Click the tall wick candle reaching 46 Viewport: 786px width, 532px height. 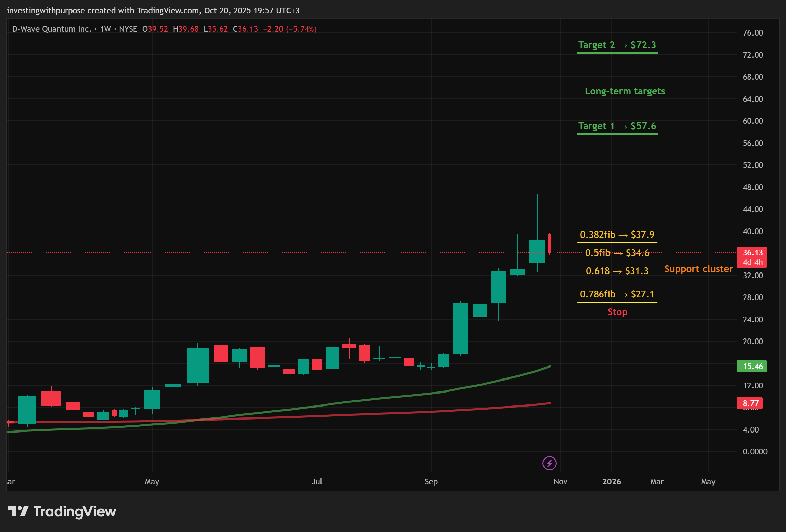(537, 251)
